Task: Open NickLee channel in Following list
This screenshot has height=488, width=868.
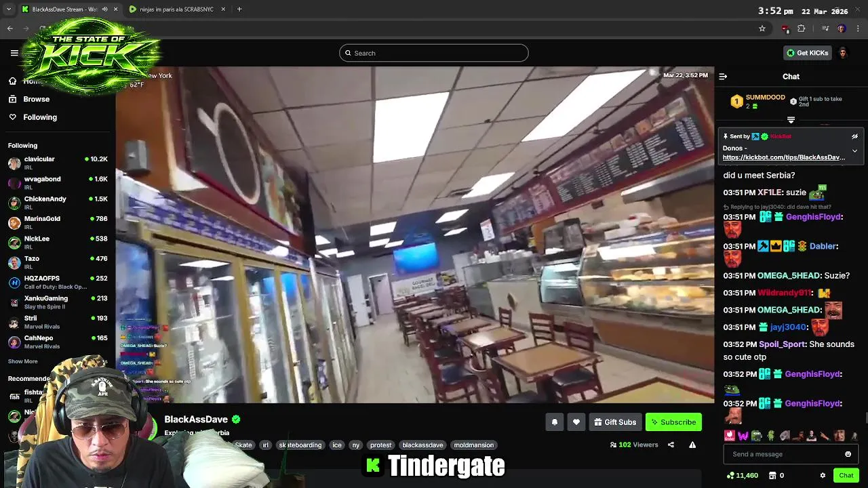Action: [x=58, y=243]
